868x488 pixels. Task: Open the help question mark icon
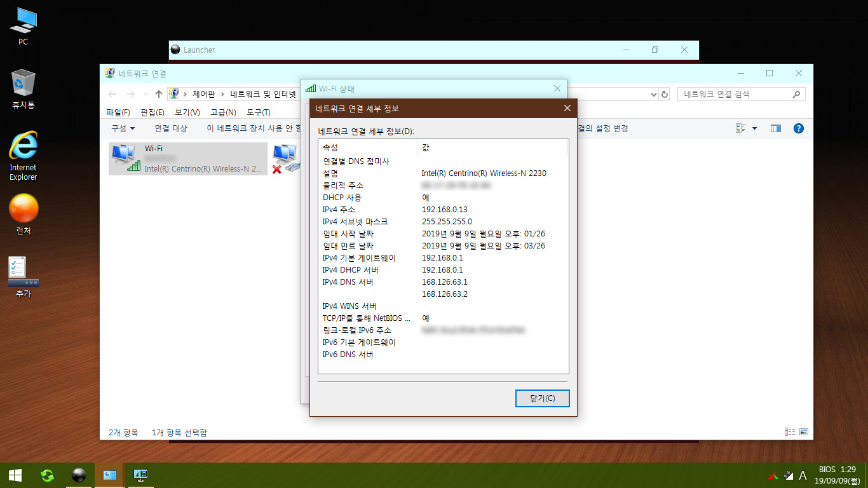799,128
